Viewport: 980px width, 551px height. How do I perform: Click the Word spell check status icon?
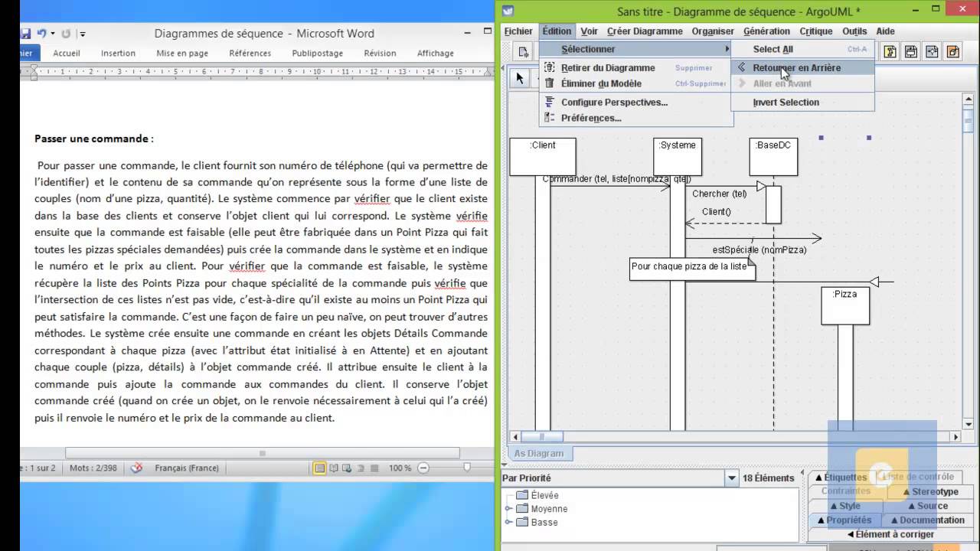coord(136,468)
